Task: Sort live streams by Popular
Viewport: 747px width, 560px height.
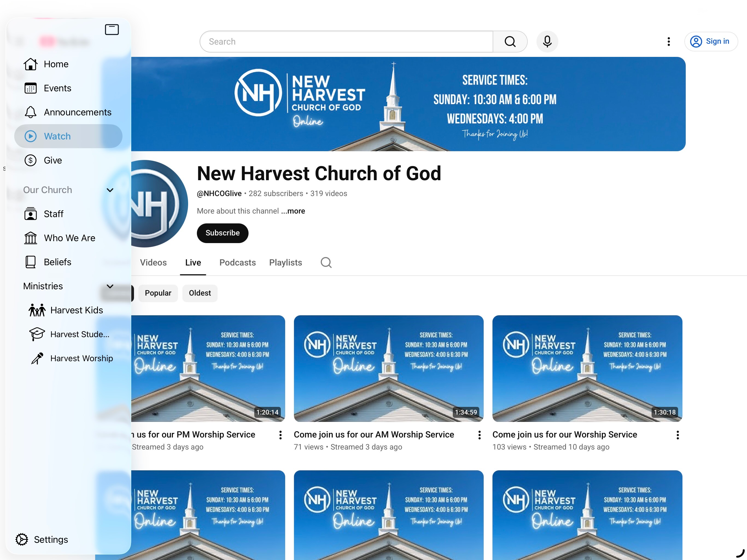Action: point(158,293)
